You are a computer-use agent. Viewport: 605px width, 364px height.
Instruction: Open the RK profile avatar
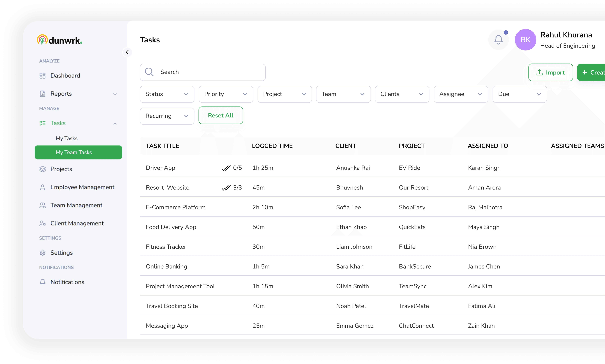pyautogui.click(x=525, y=40)
